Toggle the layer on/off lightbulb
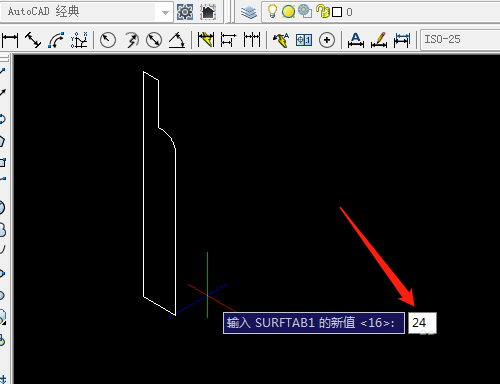 [272, 12]
